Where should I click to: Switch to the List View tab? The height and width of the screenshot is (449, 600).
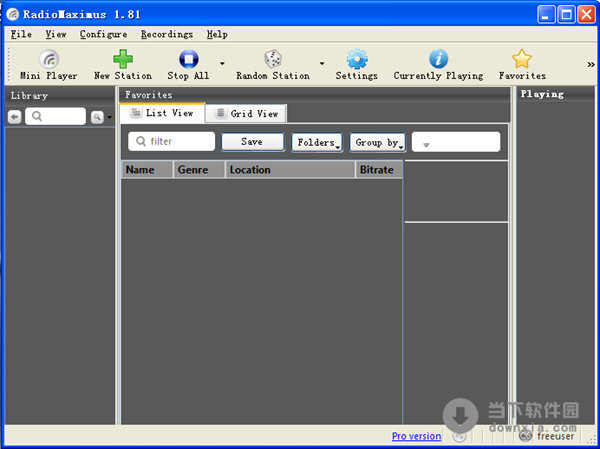tap(162, 113)
